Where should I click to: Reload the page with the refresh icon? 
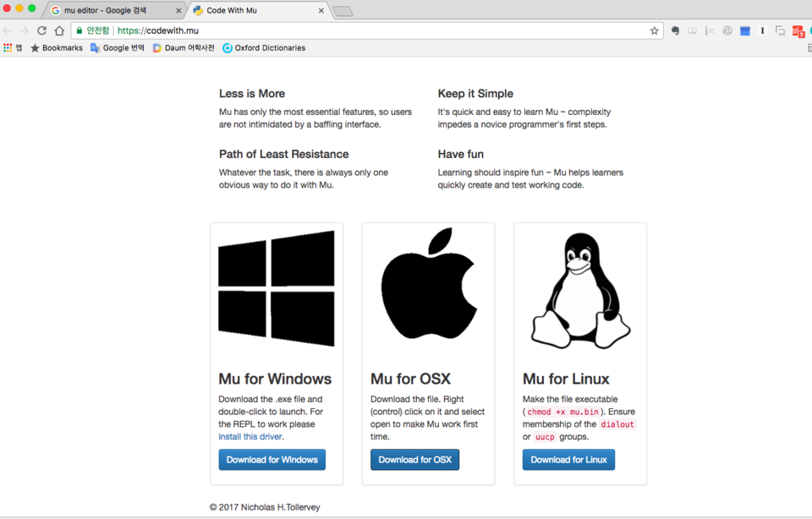[42, 30]
